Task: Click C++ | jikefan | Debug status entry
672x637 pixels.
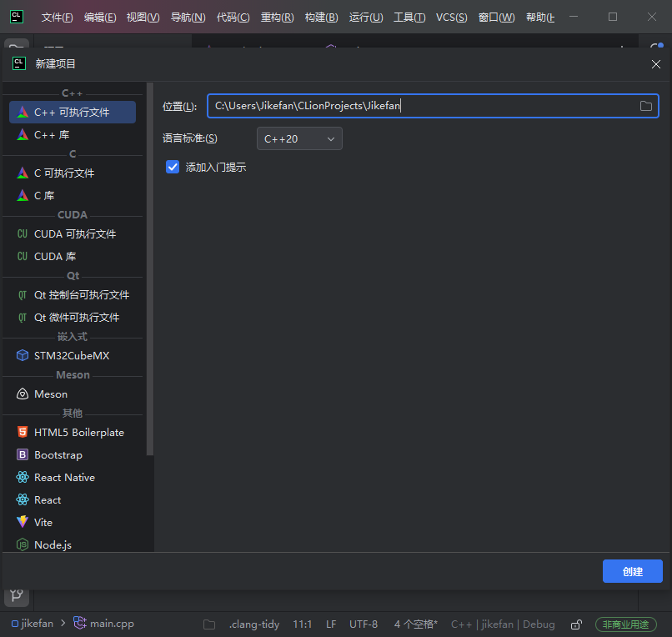Action: point(503,624)
